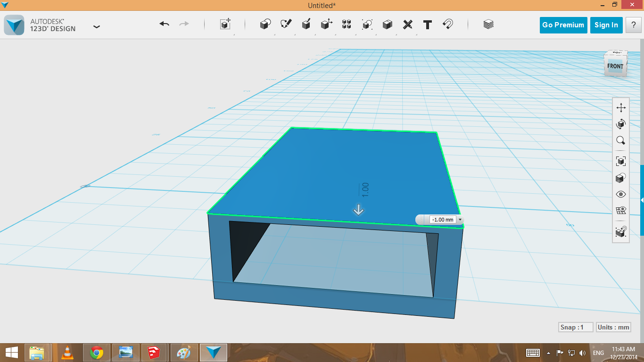Viewport: 644px width, 362px height.
Task: Open the Grouping tools
Action: tap(367, 25)
